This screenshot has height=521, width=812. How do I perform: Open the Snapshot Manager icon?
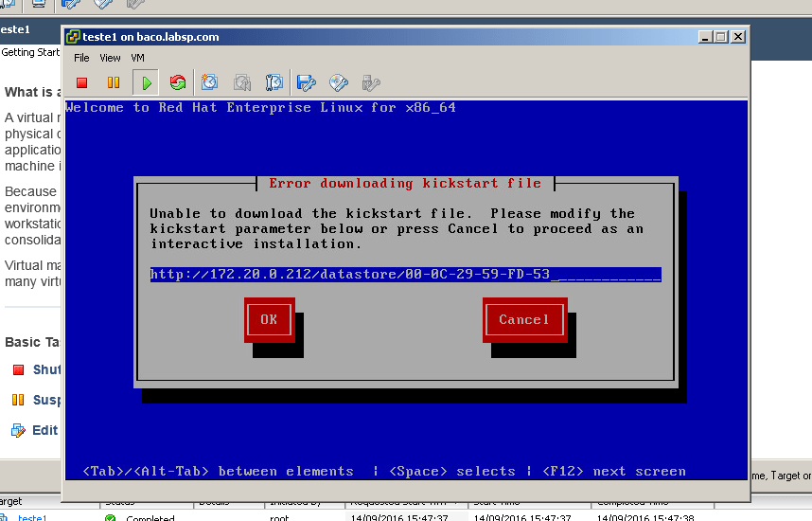click(x=274, y=83)
